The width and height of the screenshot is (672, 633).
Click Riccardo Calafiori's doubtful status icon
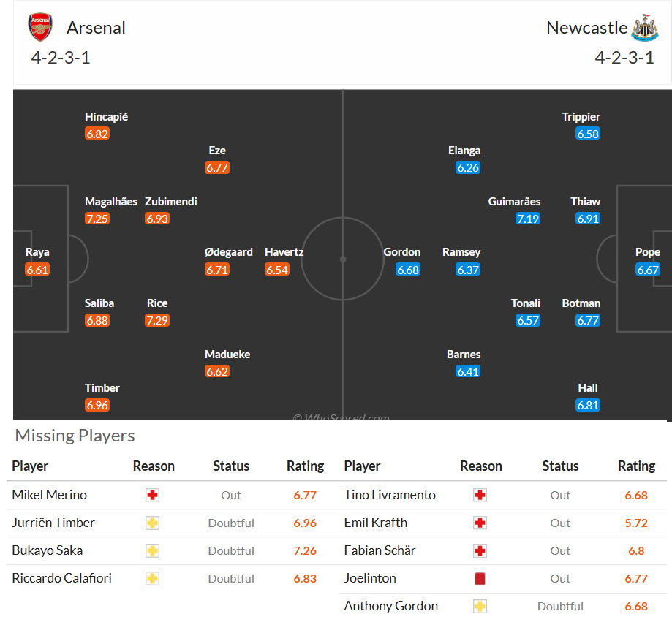click(x=152, y=578)
